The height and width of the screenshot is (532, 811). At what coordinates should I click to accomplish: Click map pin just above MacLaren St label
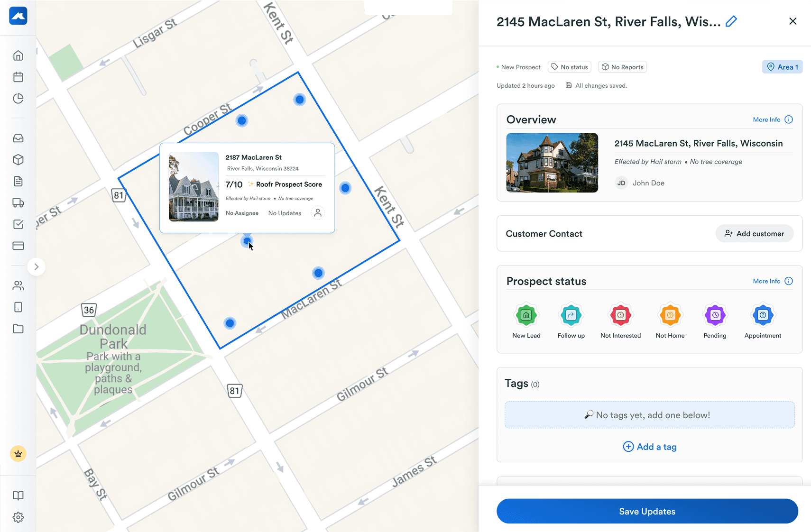[318, 273]
